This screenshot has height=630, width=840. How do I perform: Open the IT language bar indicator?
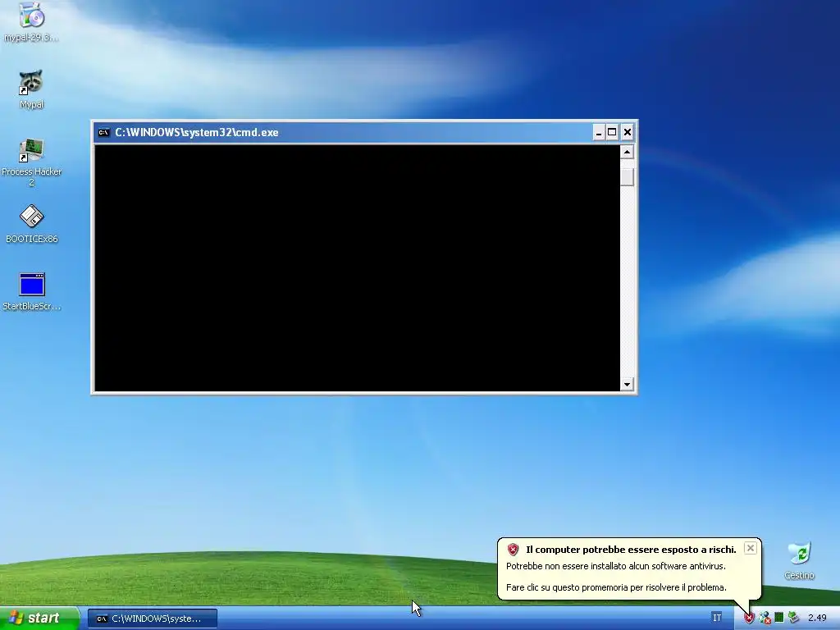coord(717,618)
